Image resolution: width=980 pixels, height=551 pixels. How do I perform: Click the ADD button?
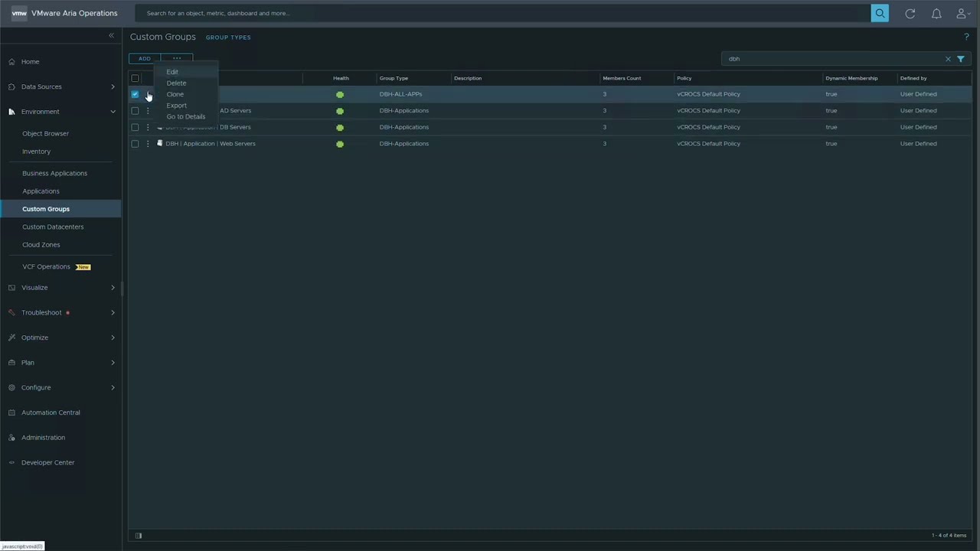pos(145,58)
